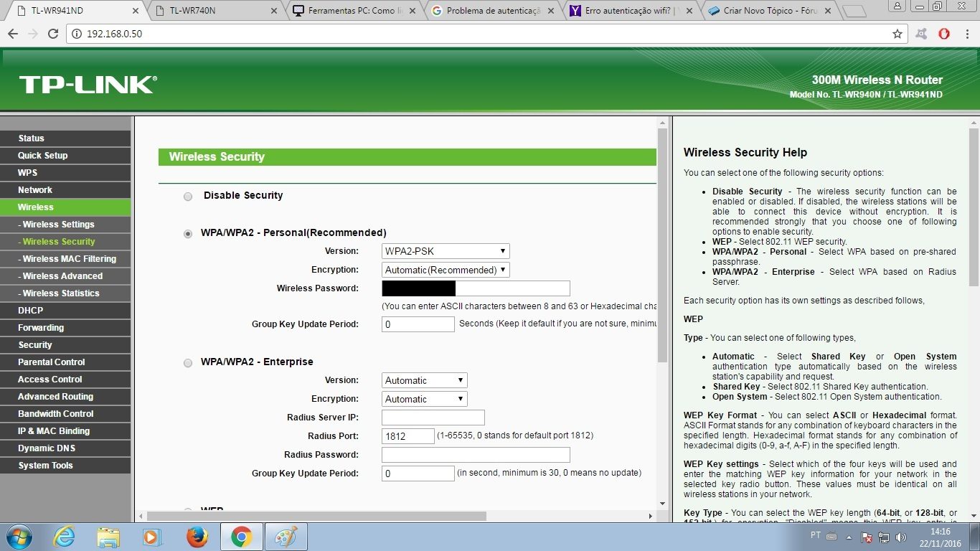
Task: Open a new tab button
Action: tap(854, 11)
